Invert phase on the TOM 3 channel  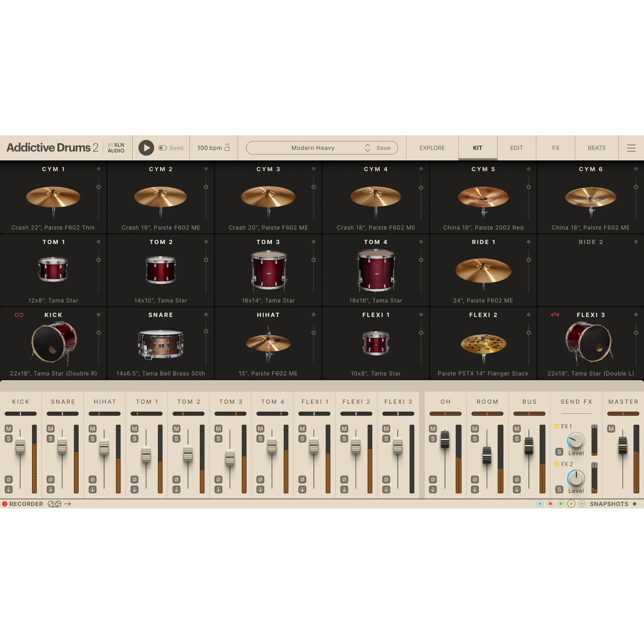(218, 479)
